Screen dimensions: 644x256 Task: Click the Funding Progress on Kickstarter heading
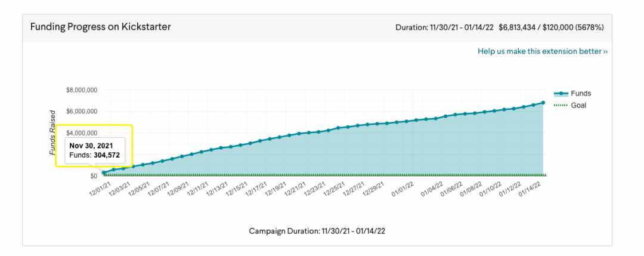click(x=101, y=27)
